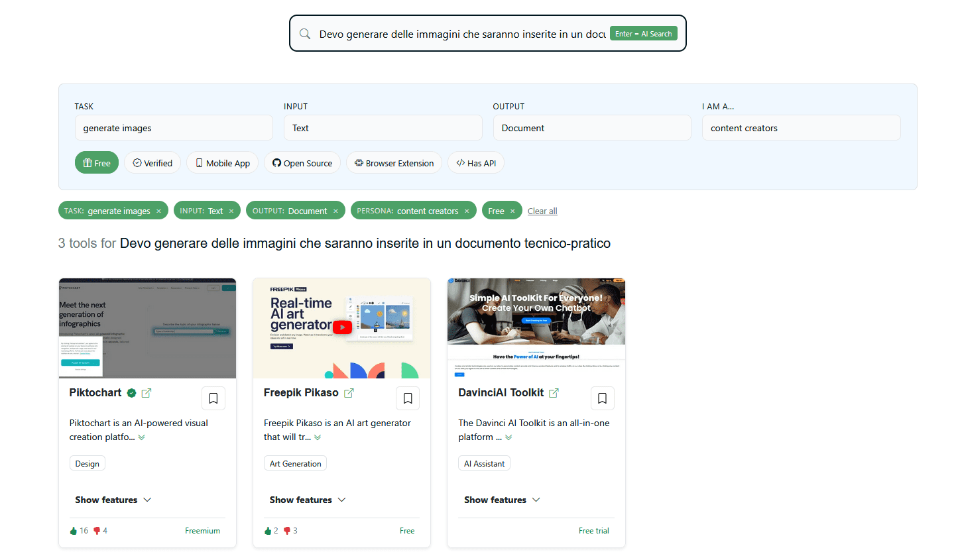Open the Piktochart preview thumbnail
The image size is (958, 560).
[x=147, y=328]
